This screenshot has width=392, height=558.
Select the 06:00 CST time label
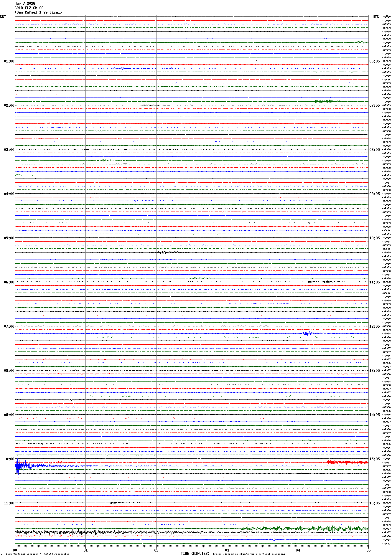[9, 282]
